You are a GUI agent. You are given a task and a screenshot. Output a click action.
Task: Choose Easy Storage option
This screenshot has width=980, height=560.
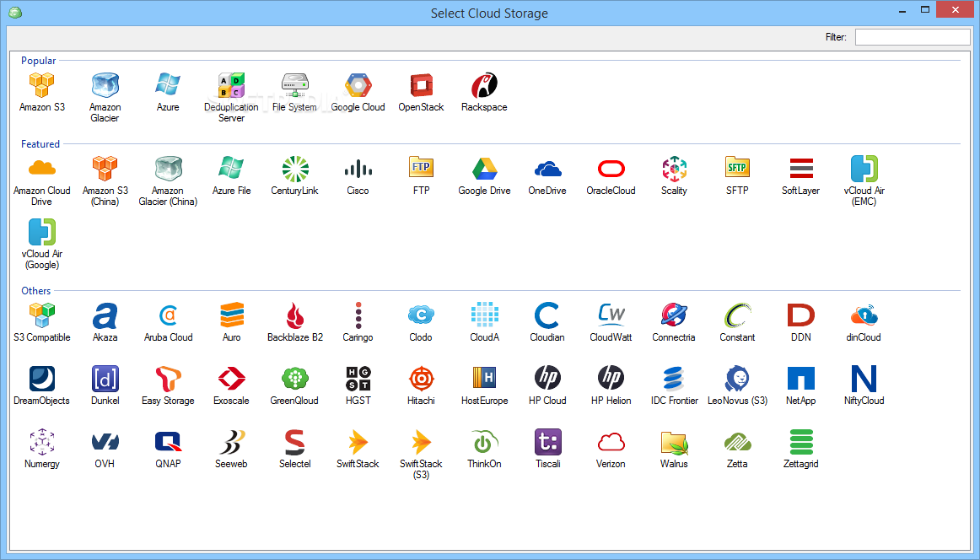coord(168,378)
